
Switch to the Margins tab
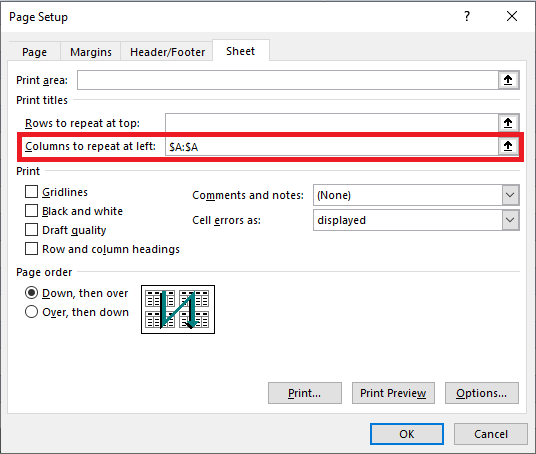click(x=91, y=52)
